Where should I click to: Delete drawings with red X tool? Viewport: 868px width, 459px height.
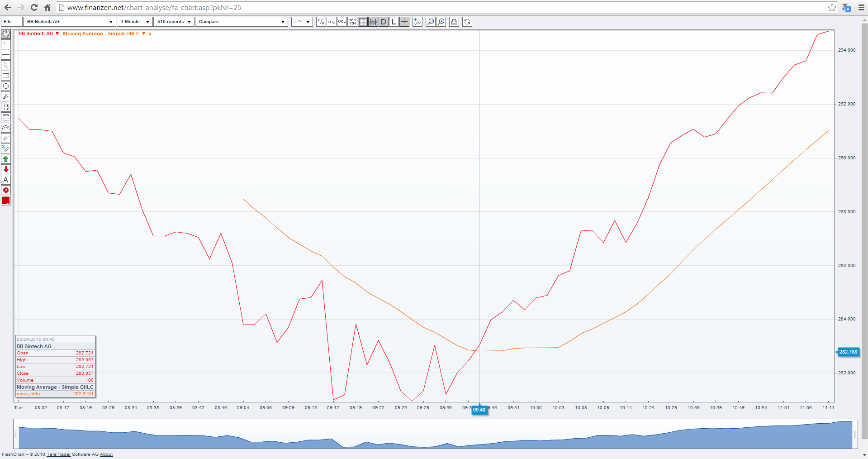[x=6, y=190]
